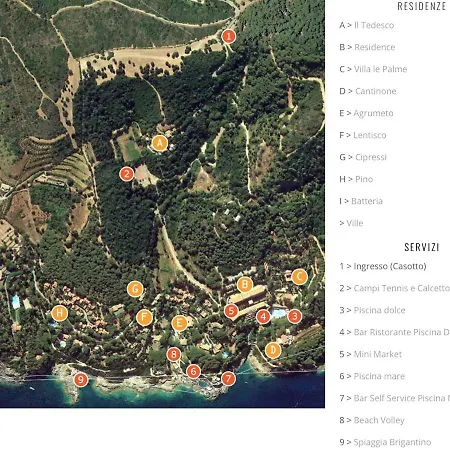Click orange map marker D for Cantinone
Viewport: 450px width, 450px height.
273,350
